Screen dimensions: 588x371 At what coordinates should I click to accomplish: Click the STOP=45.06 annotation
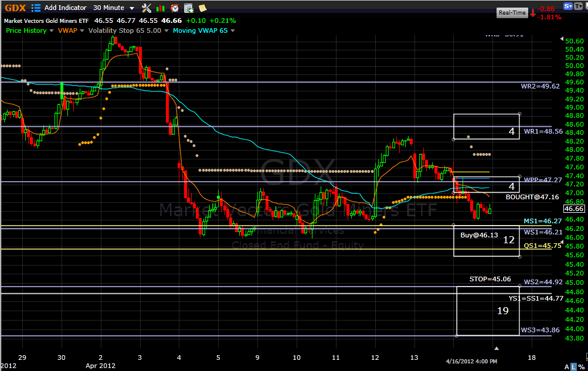(x=490, y=279)
